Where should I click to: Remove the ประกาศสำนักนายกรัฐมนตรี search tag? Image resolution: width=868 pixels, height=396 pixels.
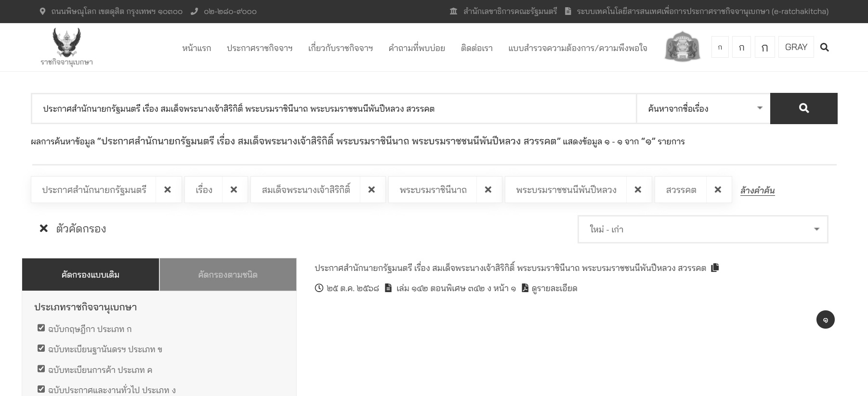pyautogui.click(x=168, y=190)
